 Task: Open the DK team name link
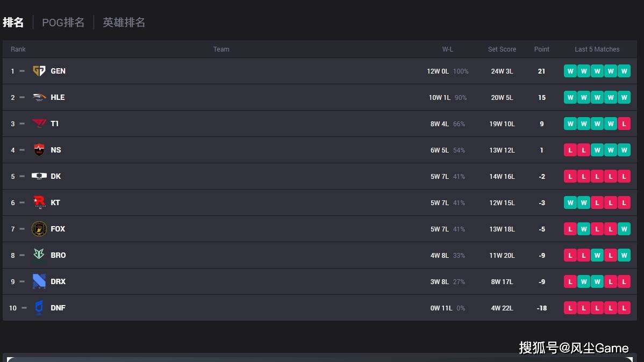coord(56,176)
